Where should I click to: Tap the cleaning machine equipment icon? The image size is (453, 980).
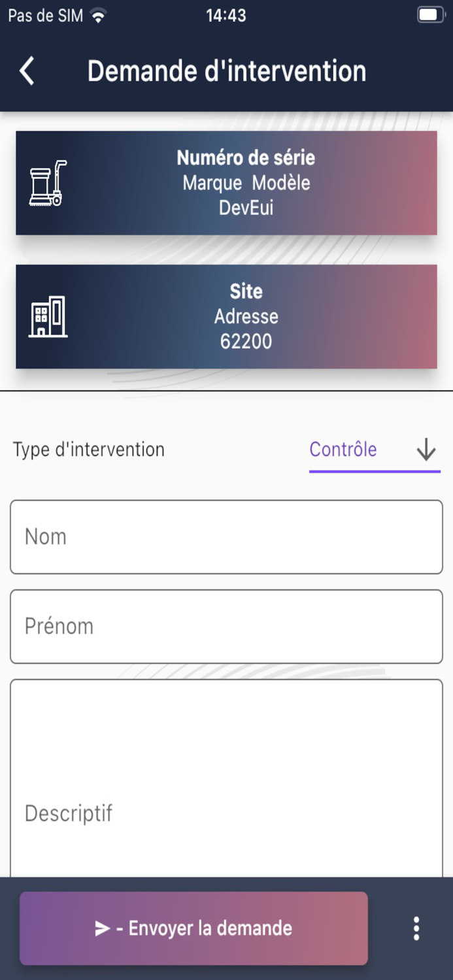coord(47,182)
